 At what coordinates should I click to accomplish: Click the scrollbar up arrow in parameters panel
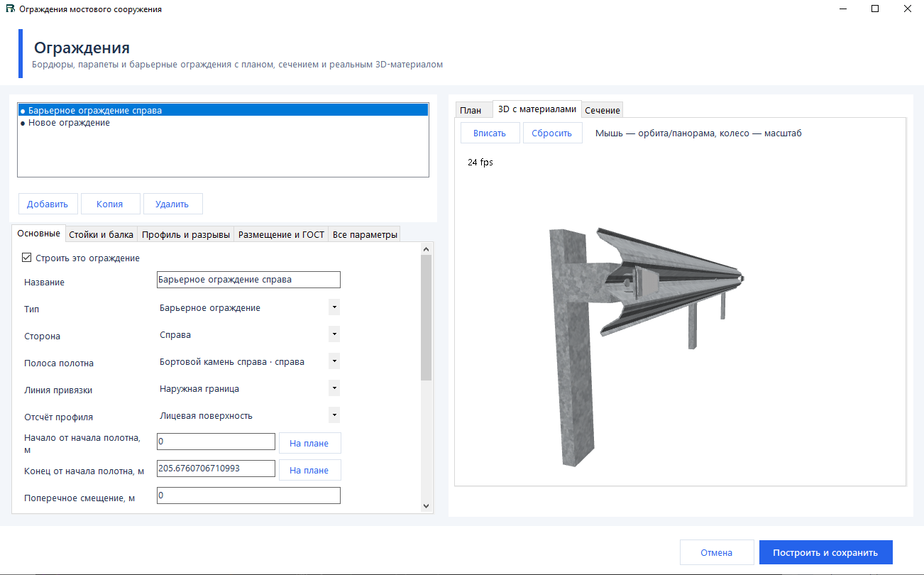(x=426, y=249)
